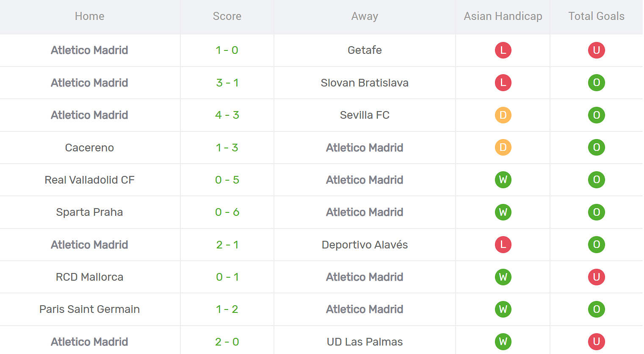Click the Asian Handicap column header
Image resolution: width=644 pixels, height=354 pixels.
503,16
